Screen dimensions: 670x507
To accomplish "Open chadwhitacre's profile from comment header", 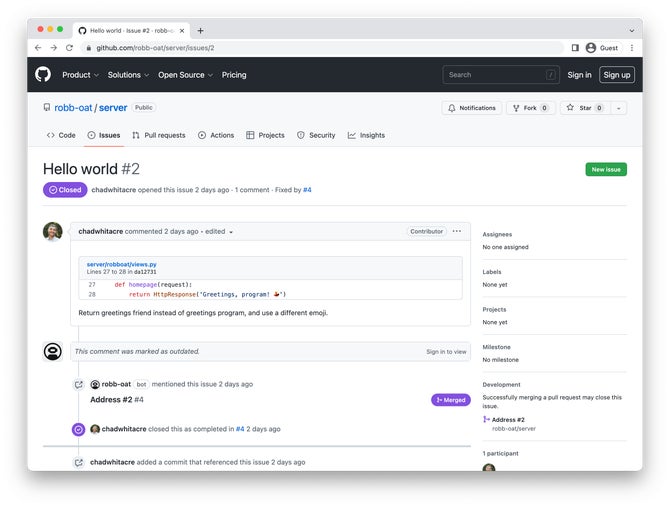I will click(x=100, y=231).
